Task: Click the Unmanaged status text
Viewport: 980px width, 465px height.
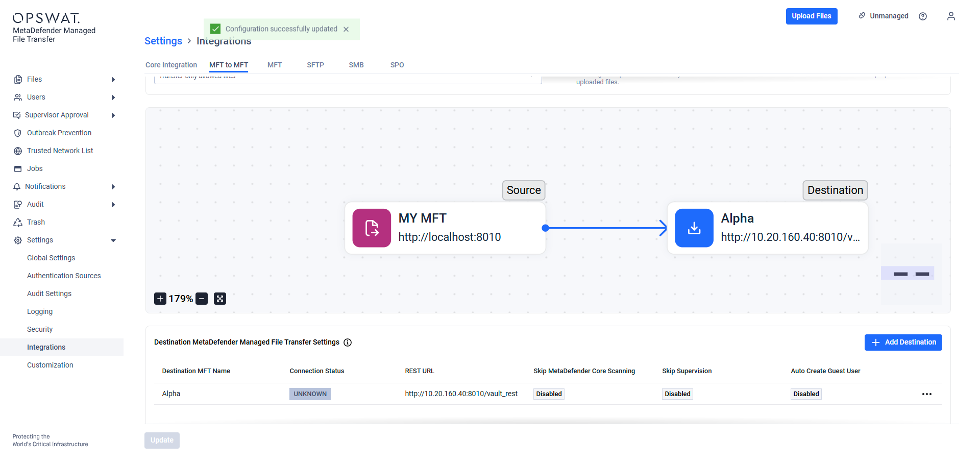Action: coord(889,16)
